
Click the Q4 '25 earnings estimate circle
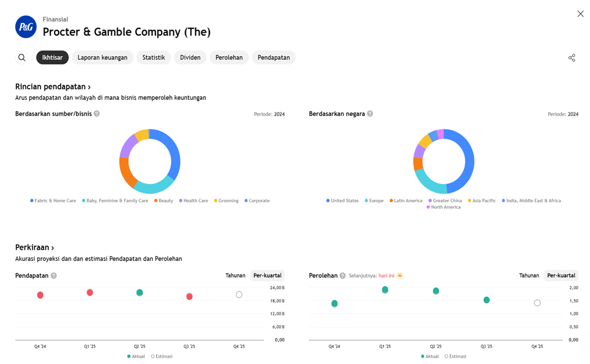[537, 303]
